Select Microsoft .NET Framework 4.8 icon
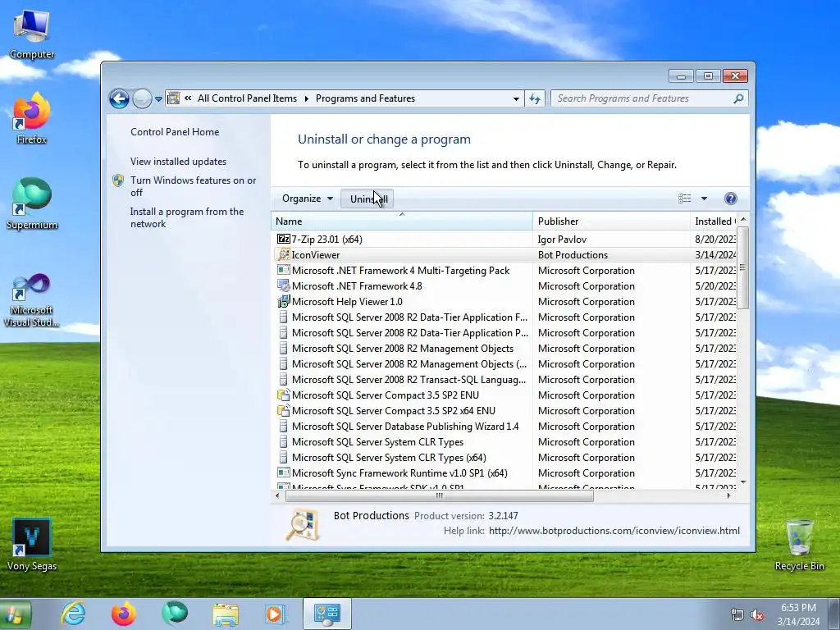The height and width of the screenshot is (630, 840). point(283,285)
